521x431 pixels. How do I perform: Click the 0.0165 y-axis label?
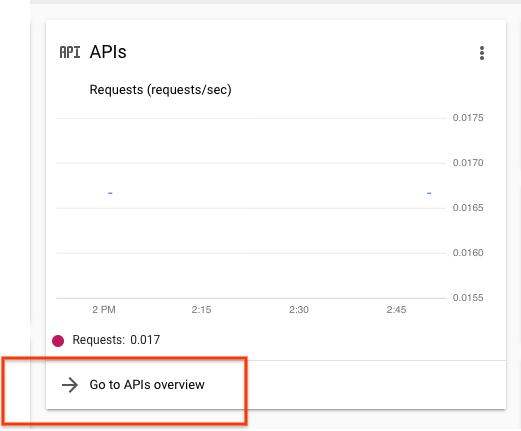[468, 208]
